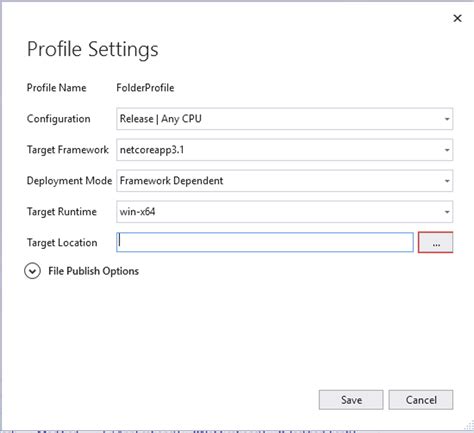Click the Profile Settings heading

tap(93, 49)
